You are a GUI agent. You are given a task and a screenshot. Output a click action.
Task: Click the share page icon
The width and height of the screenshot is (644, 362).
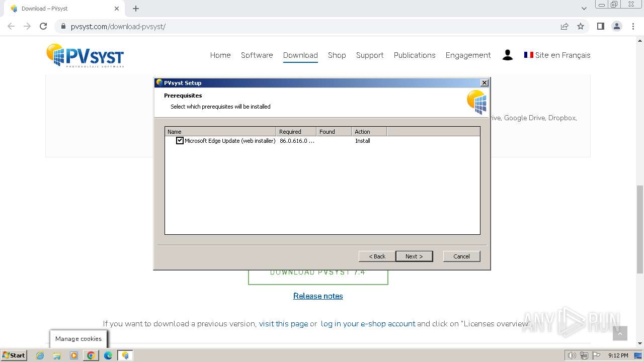[565, 26]
